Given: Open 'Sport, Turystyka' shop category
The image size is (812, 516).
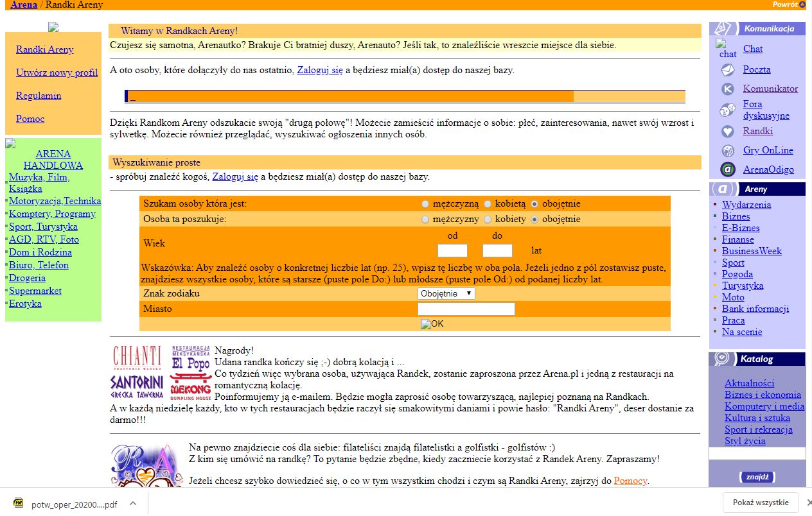Looking at the screenshot, I should (x=43, y=227).
